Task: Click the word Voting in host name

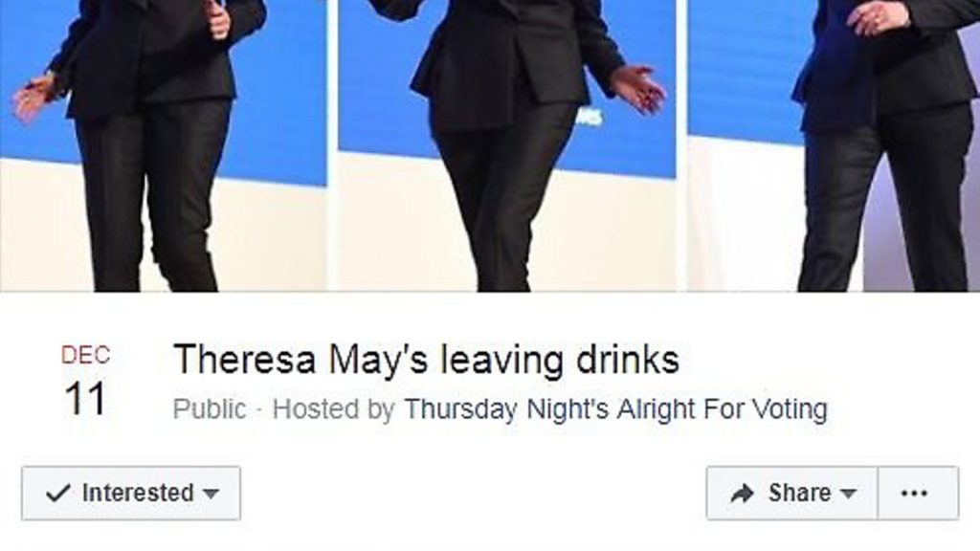Action: [x=790, y=409]
